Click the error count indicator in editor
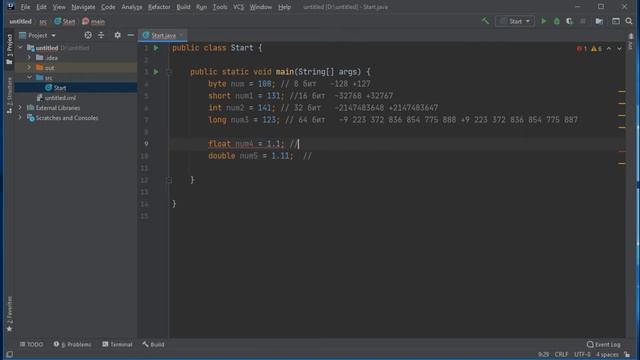The width and height of the screenshot is (640, 360). point(582,49)
